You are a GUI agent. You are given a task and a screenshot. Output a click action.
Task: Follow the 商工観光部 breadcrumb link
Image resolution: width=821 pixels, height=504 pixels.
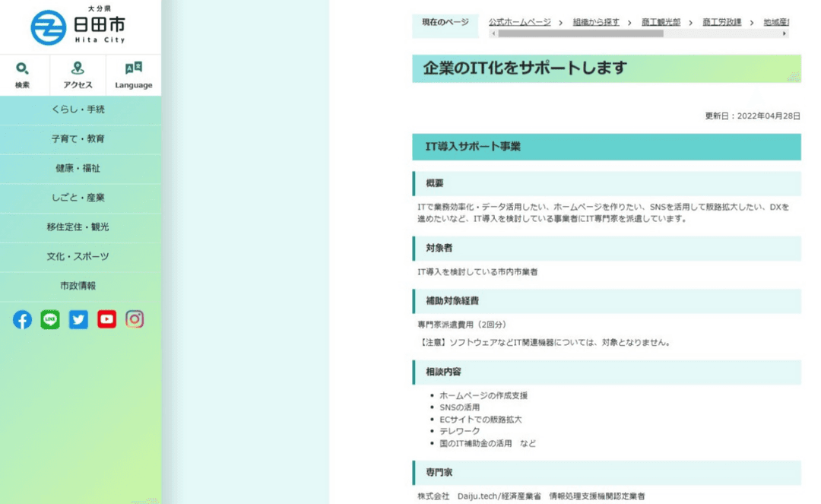click(x=661, y=22)
